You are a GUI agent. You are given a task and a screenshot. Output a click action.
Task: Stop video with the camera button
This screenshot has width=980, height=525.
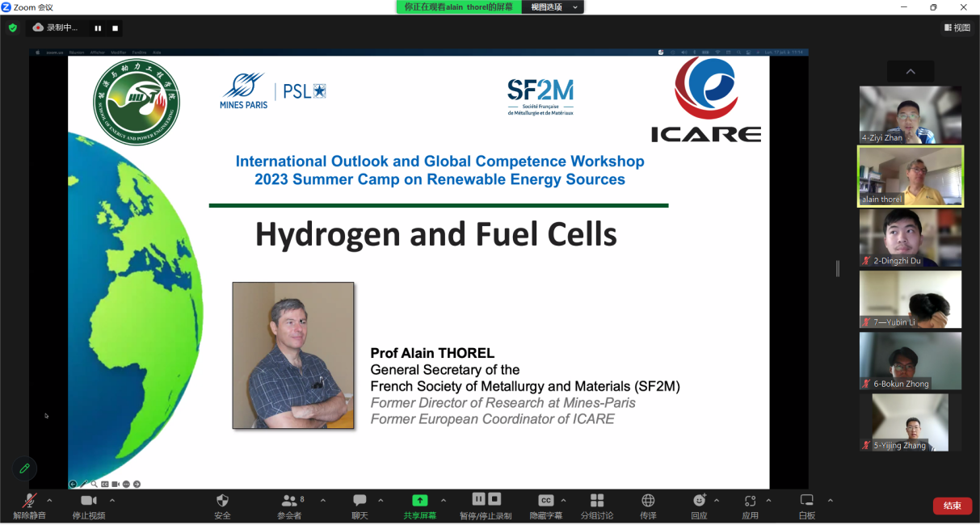(89, 502)
